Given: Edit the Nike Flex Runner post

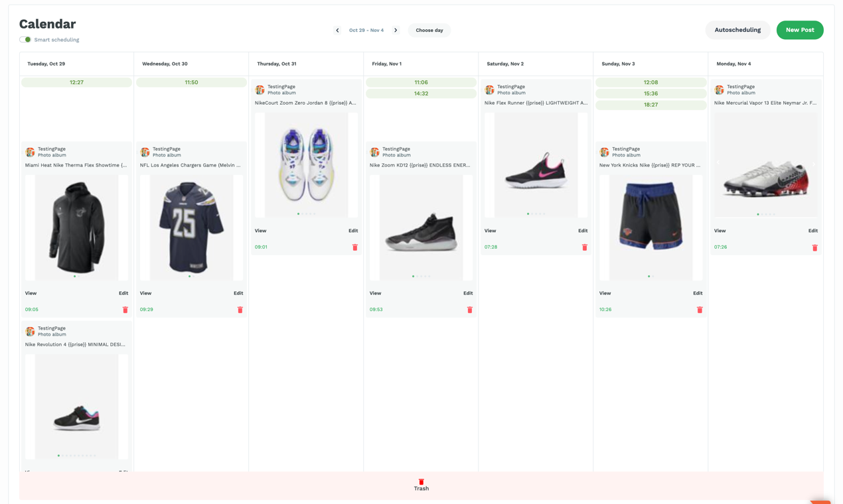Looking at the screenshot, I should pos(583,231).
